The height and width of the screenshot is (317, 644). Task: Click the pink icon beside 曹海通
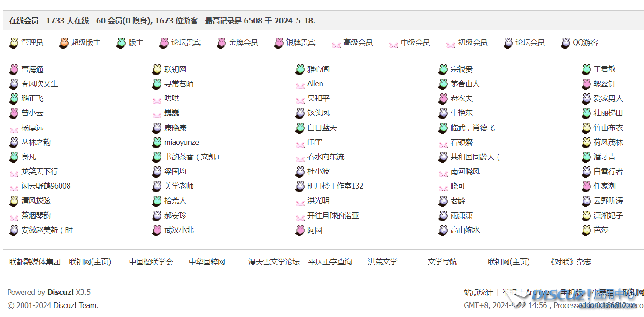tap(14, 69)
